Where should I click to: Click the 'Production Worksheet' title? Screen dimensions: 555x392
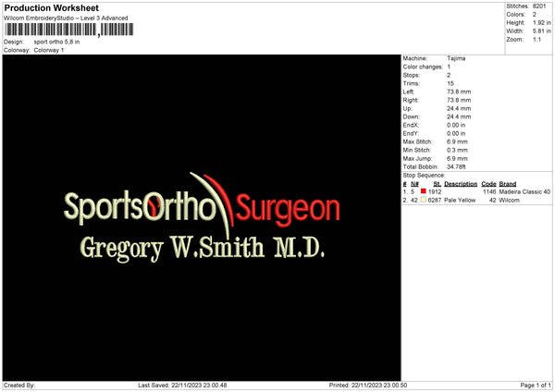pos(51,7)
